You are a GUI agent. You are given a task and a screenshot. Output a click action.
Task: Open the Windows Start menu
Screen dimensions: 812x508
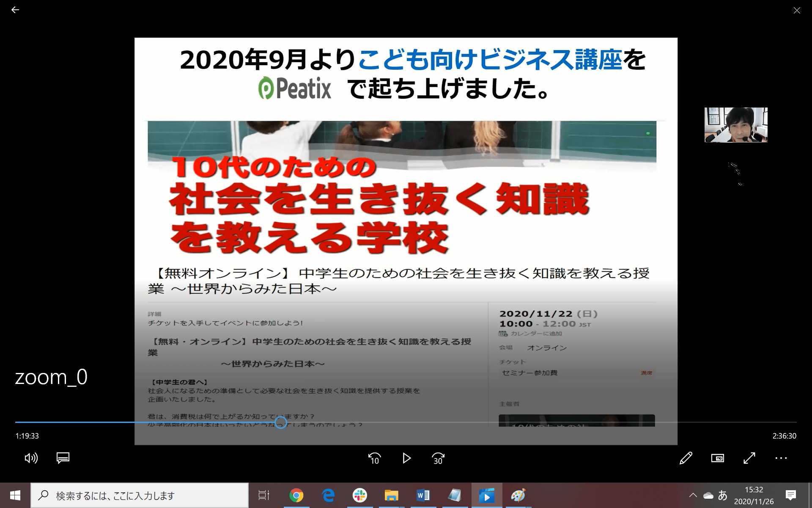(15, 494)
